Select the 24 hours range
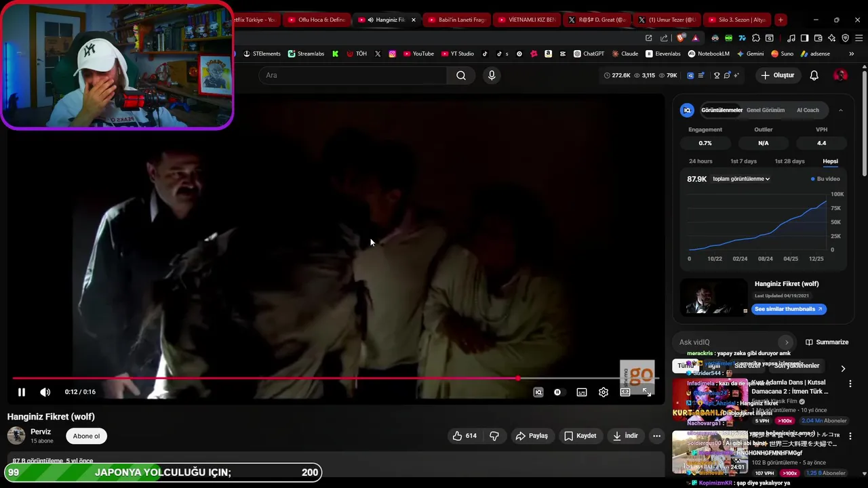This screenshot has width=868, height=488. click(x=701, y=161)
